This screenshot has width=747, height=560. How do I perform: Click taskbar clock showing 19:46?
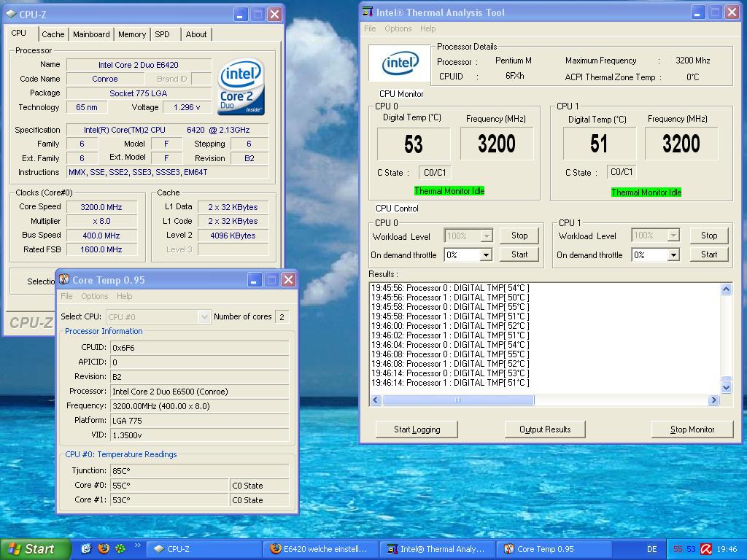pyautogui.click(x=727, y=549)
